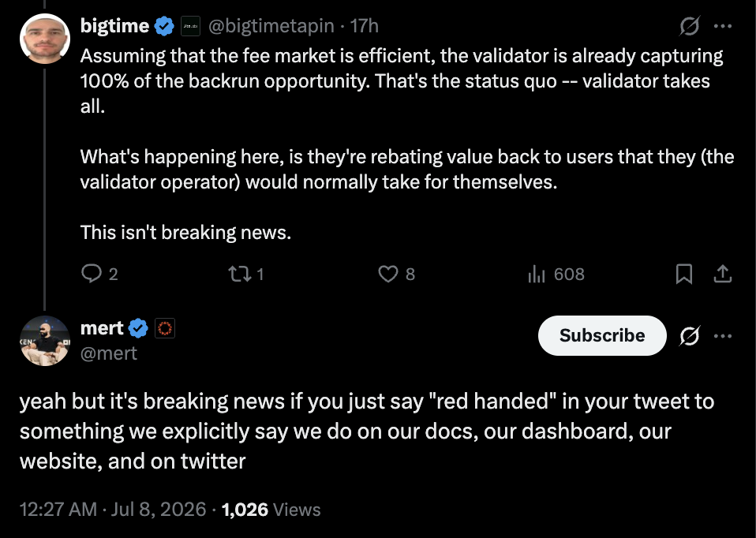Open the 12:27 AM Jul 8 timestamp
The width and height of the screenshot is (756, 538).
(113, 510)
